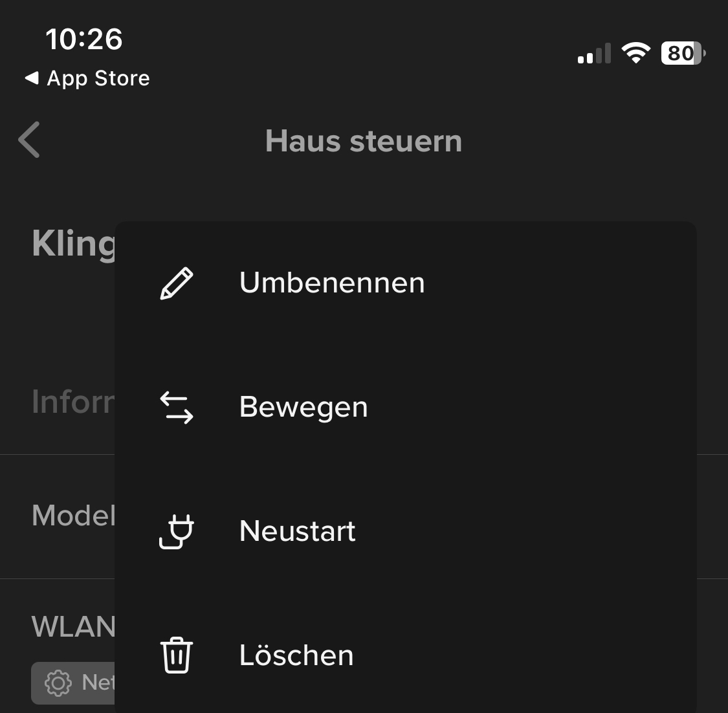This screenshot has width=728, height=713.
Task: Tap the device name heading behind the menu
Action: (73, 244)
